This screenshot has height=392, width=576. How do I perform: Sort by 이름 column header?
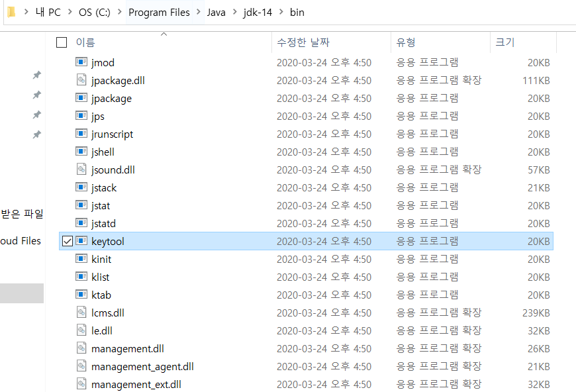(x=85, y=42)
